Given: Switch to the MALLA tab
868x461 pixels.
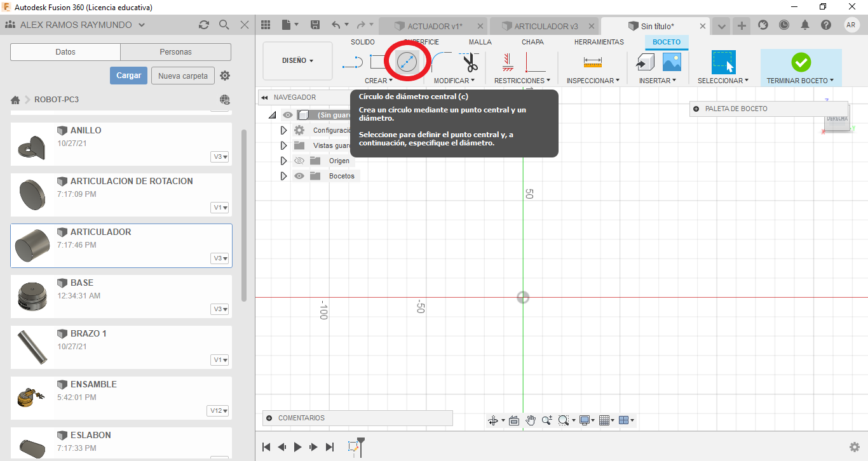Looking at the screenshot, I should click(x=480, y=42).
